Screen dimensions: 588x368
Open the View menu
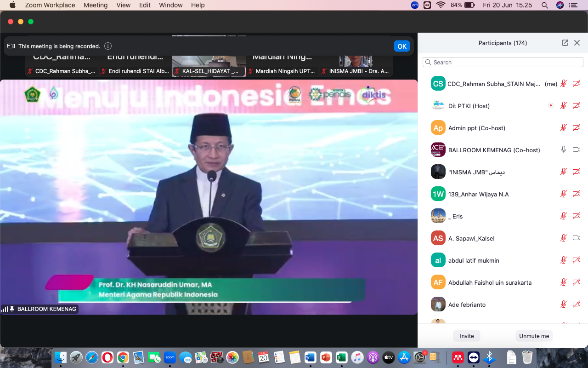click(124, 5)
